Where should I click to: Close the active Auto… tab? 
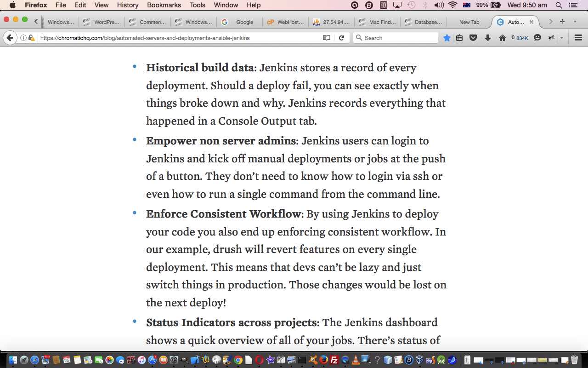click(531, 22)
